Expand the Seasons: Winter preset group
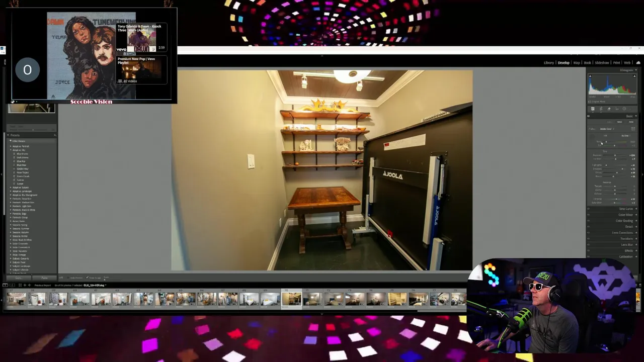The width and height of the screenshot is (644, 362). (20, 236)
